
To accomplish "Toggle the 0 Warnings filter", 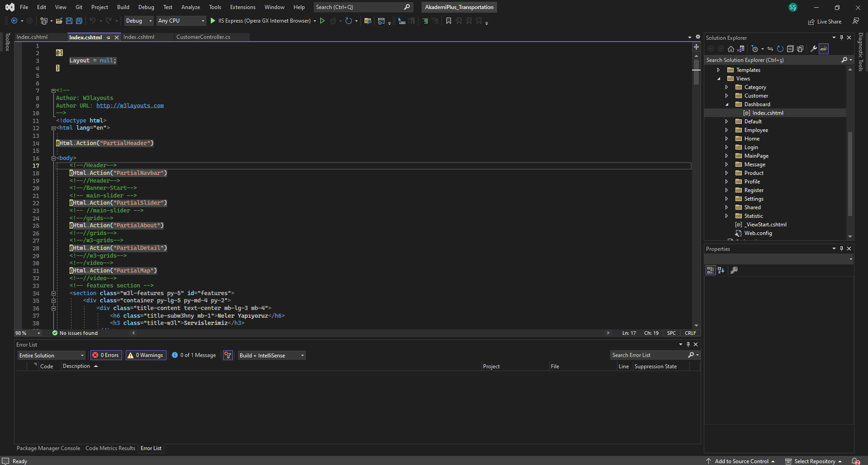I will click(145, 355).
